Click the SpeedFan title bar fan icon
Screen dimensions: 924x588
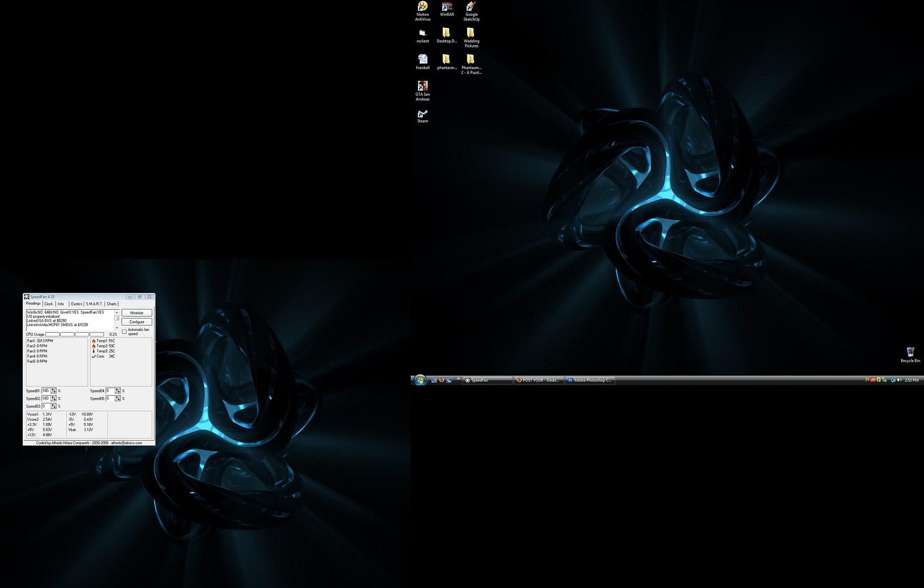(x=26, y=297)
